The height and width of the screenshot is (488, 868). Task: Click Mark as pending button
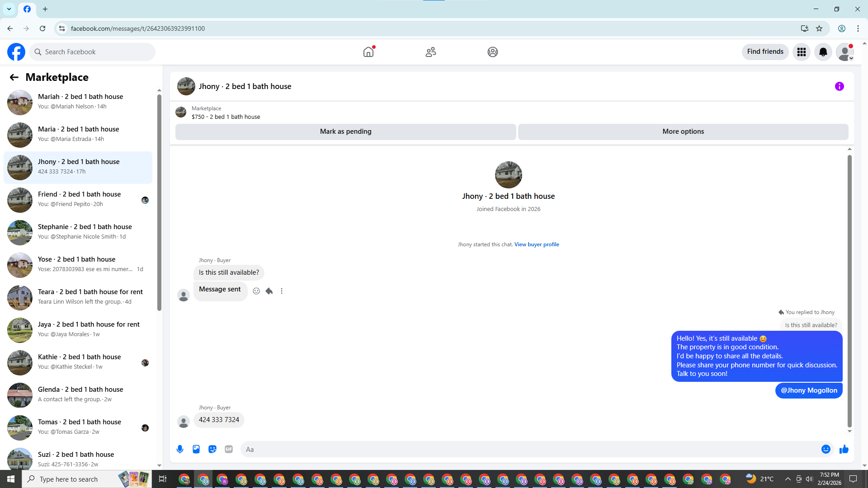[x=345, y=131]
